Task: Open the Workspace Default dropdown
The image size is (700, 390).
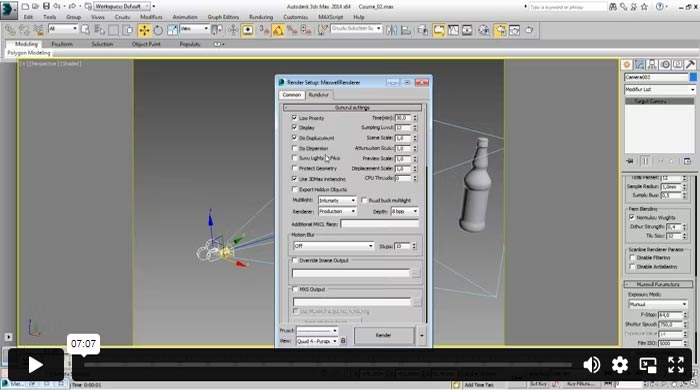Action: (x=121, y=6)
